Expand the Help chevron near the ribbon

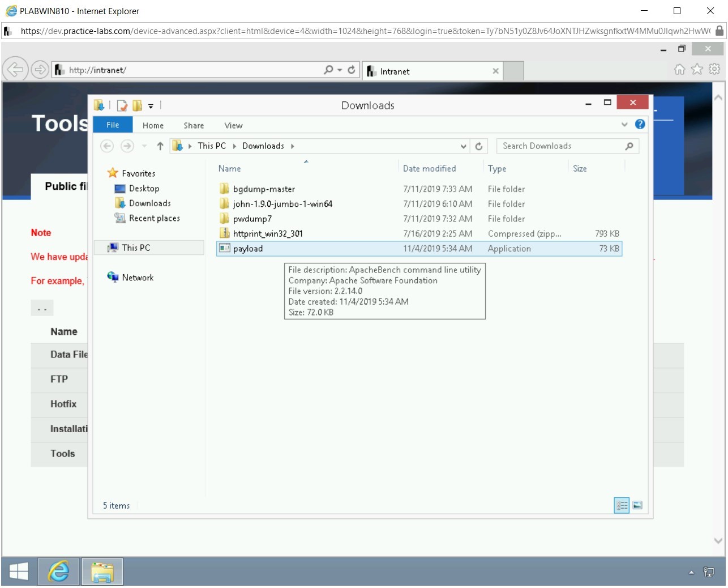coord(624,125)
